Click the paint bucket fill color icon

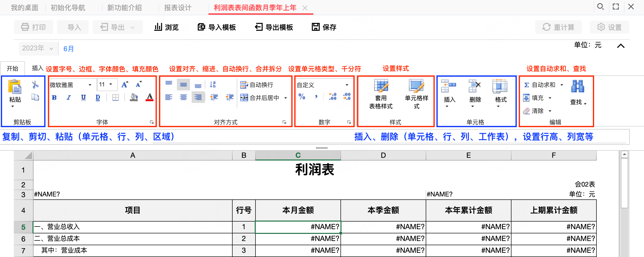(x=134, y=97)
